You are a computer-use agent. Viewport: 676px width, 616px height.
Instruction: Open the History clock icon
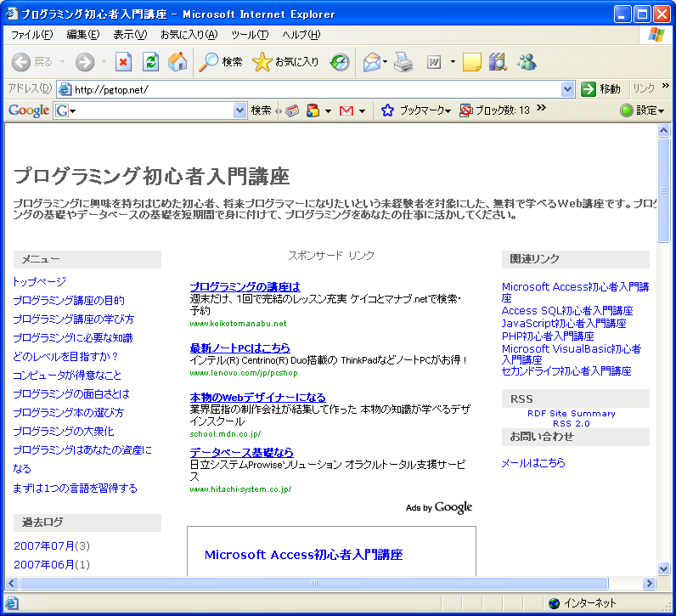tap(340, 62)
